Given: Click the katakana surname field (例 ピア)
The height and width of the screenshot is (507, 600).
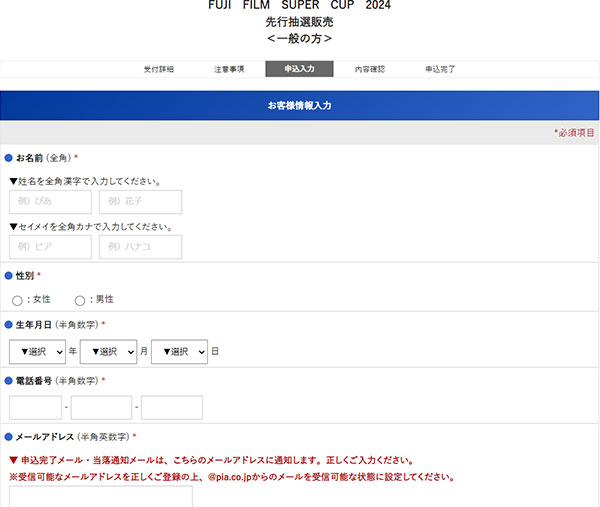Looking at the screenshot, I should [x=50, y=247].
